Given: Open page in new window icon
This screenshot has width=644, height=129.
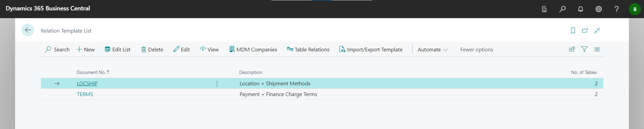Looking at the screenshot, I should point(585,31).
